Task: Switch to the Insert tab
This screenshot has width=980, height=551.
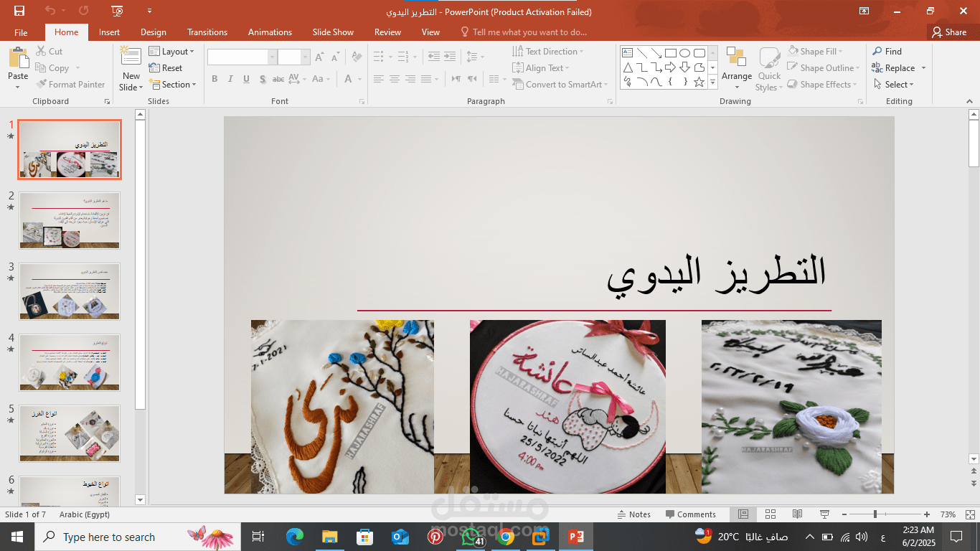Action: pos(109,32)
